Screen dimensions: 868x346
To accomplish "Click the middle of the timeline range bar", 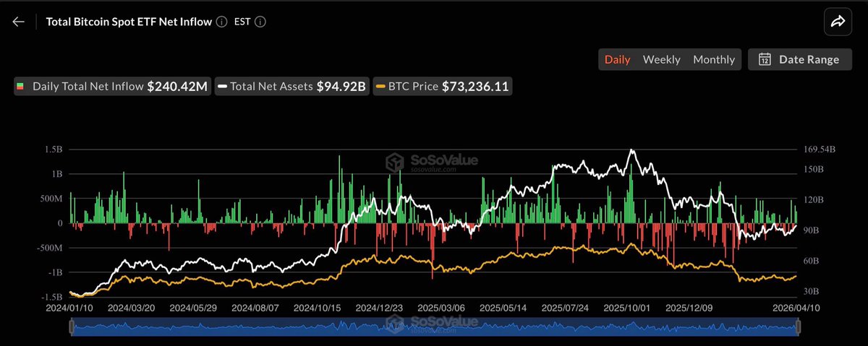I will click(434, 327).
